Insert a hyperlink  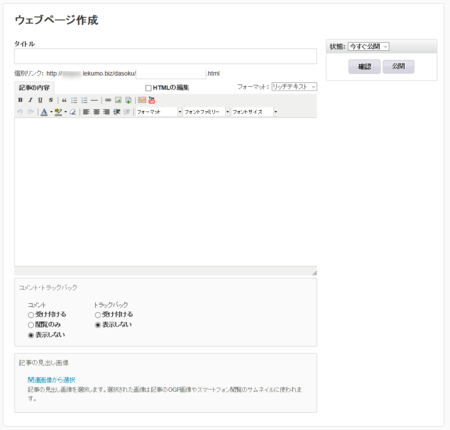coord(108,100)
